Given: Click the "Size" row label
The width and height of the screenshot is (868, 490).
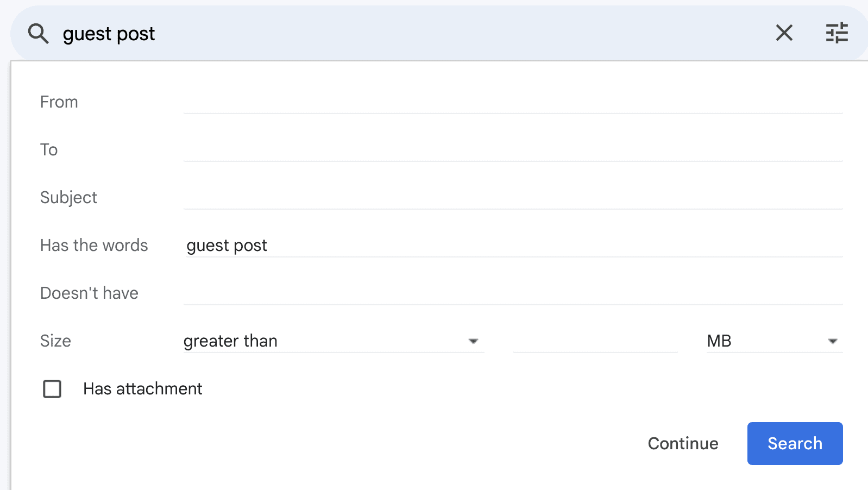Looking at the screenshot, I should tap(55, 341).
